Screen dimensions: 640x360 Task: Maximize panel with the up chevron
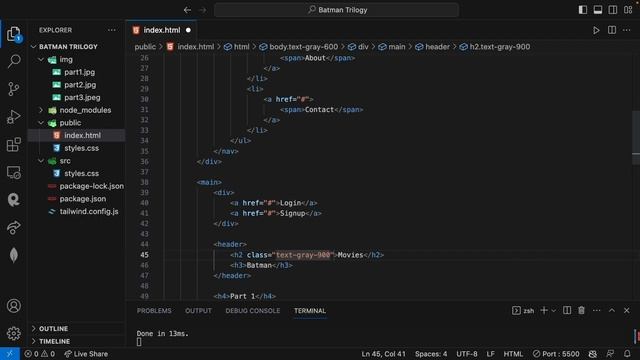(x=611, y=311)
